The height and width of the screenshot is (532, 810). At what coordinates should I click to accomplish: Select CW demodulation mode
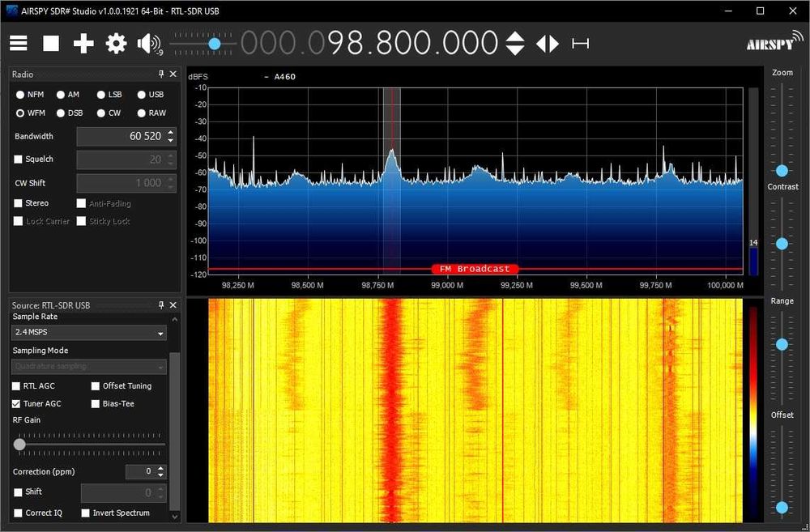pos(100,113)
